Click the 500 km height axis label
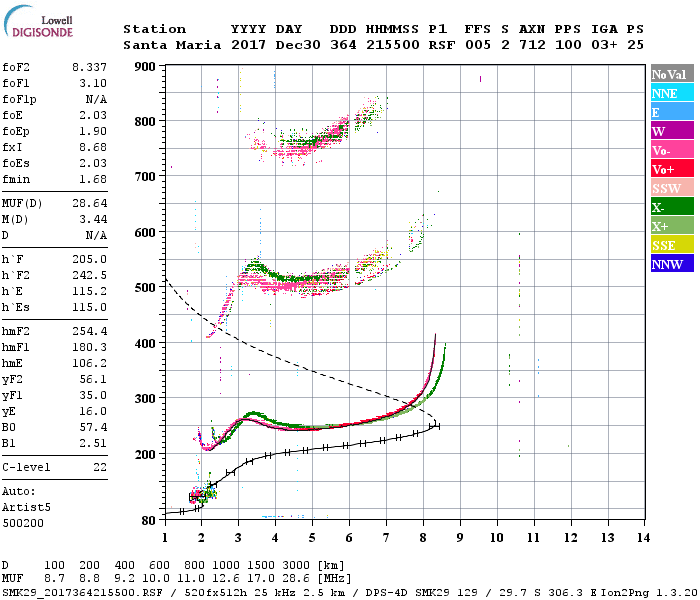This screenshot has width=700, height=600. (x=145, y=288)
